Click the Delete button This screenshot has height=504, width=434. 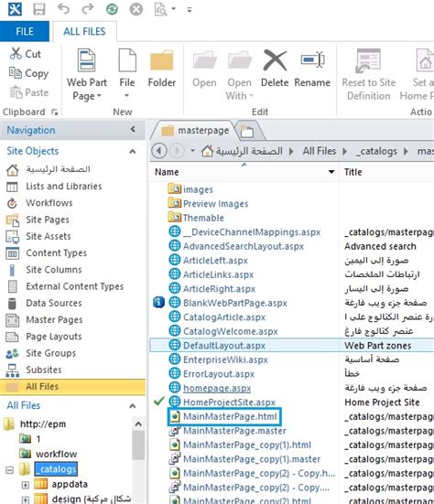(275, 69)
